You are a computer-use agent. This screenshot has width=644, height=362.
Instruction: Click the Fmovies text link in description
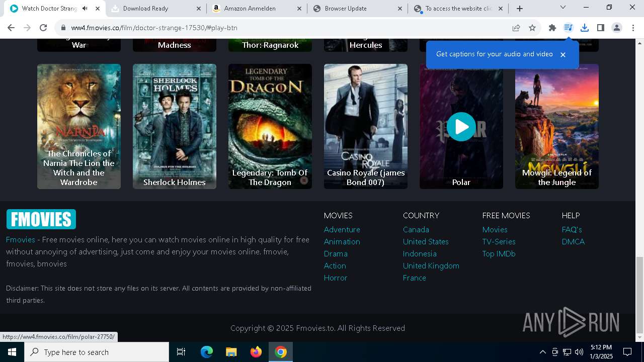[x=21, y=240]
